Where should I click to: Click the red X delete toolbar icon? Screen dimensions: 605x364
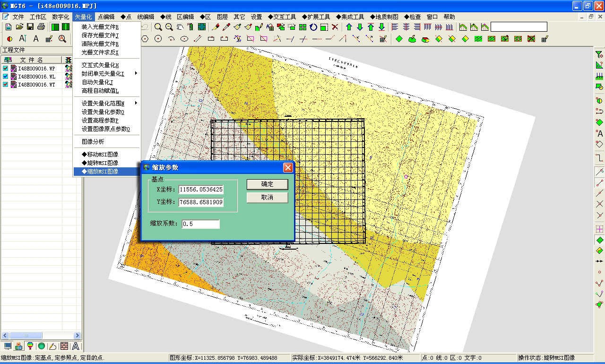coord(335,27)
